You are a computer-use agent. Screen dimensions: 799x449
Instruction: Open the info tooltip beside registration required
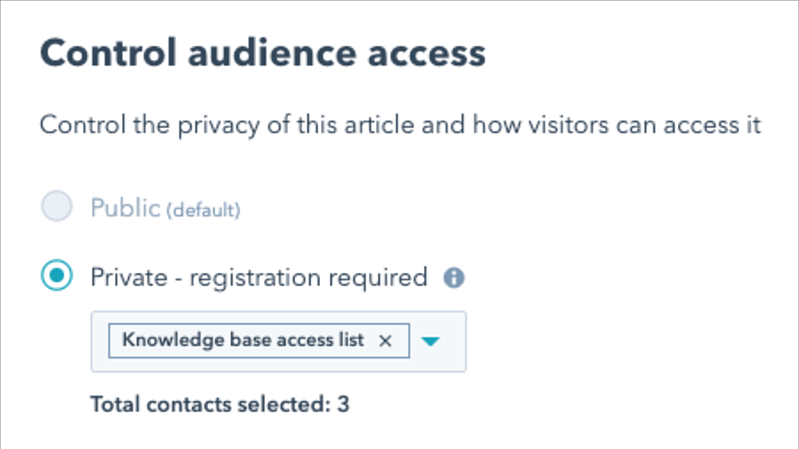point(454,278)
